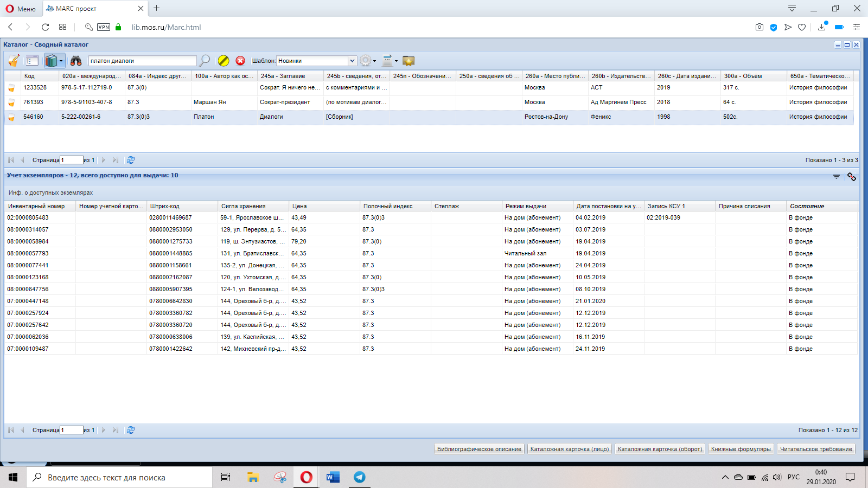The width and height of the screenshot is (868, 488).
Task: Click the chain link icon in copies panel
Action: (x=851, y=177)
